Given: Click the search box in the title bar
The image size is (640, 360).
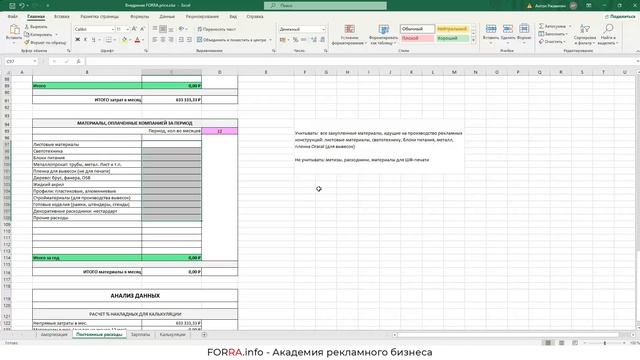Looking at the screenshot, I should tap(325, 6).
